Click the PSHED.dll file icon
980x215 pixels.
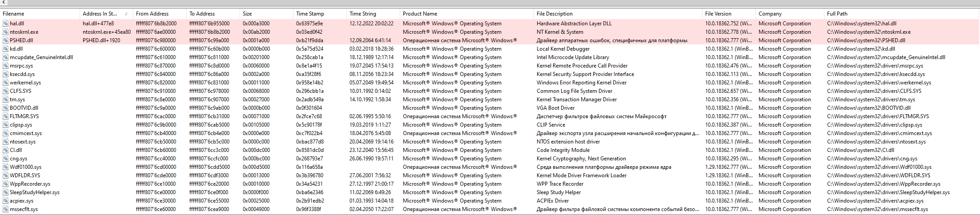click(x=5, y=40)
